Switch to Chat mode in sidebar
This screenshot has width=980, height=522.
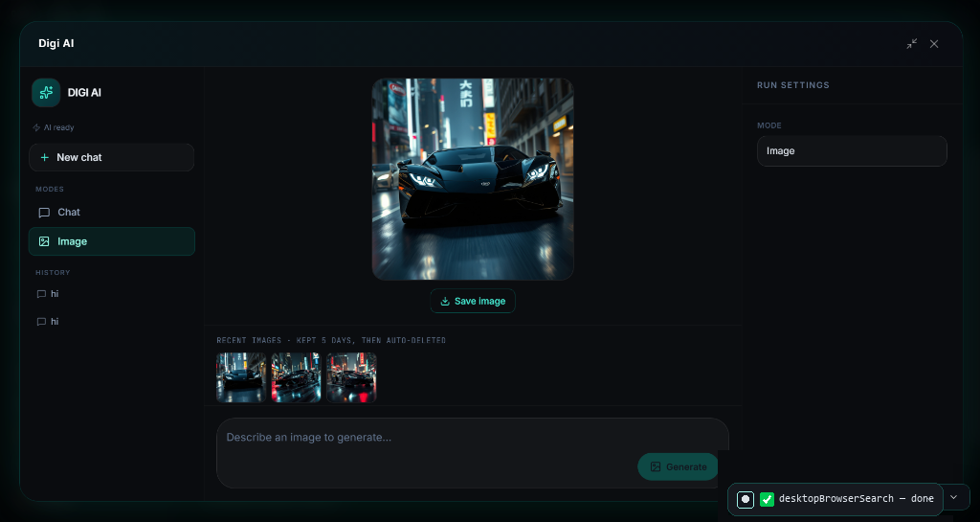pos(111,213)
